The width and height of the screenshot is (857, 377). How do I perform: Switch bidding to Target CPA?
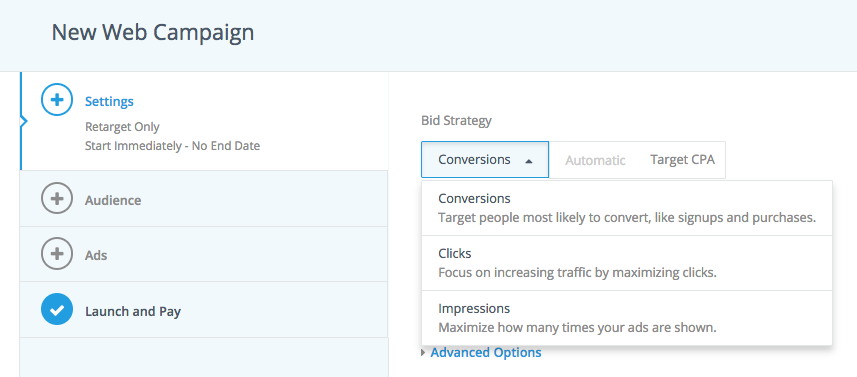pos(682,160)
